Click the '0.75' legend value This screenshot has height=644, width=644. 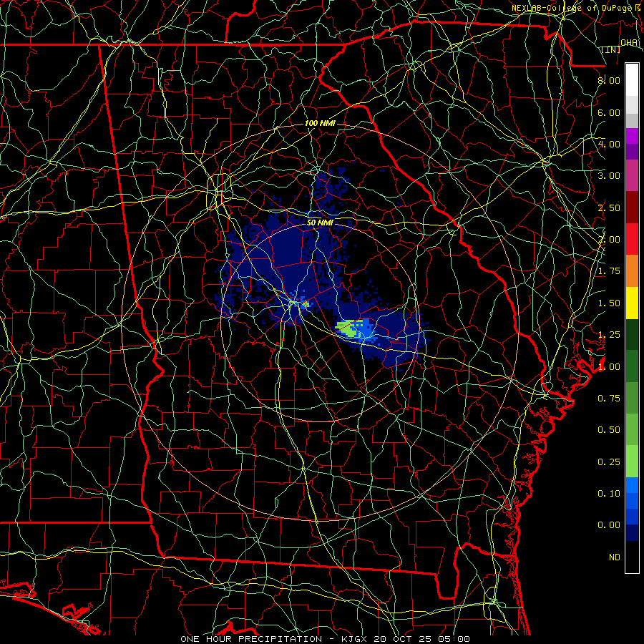tap(609, 399)
